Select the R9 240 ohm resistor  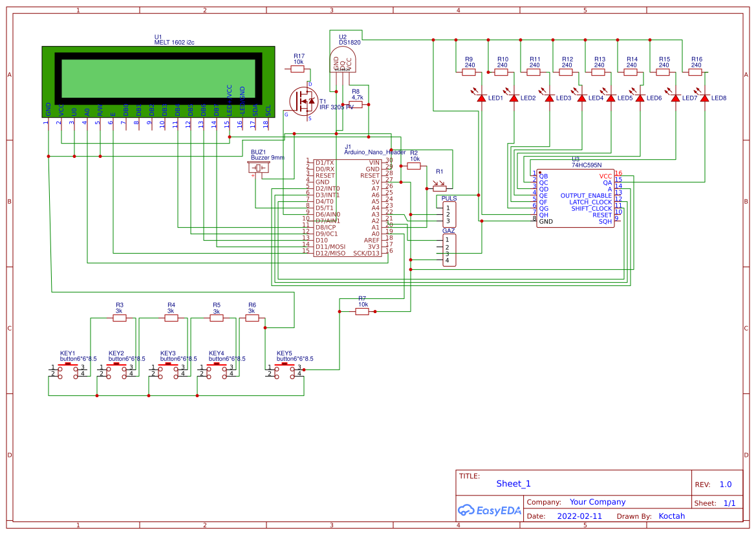[469, 72]
